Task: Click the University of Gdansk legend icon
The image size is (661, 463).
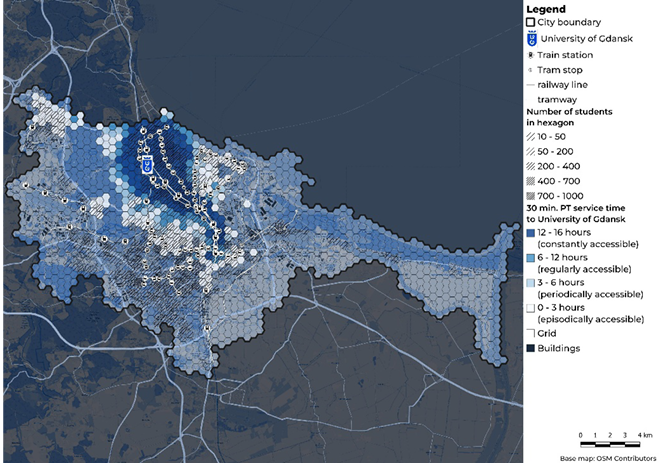Action: point(532,38)
